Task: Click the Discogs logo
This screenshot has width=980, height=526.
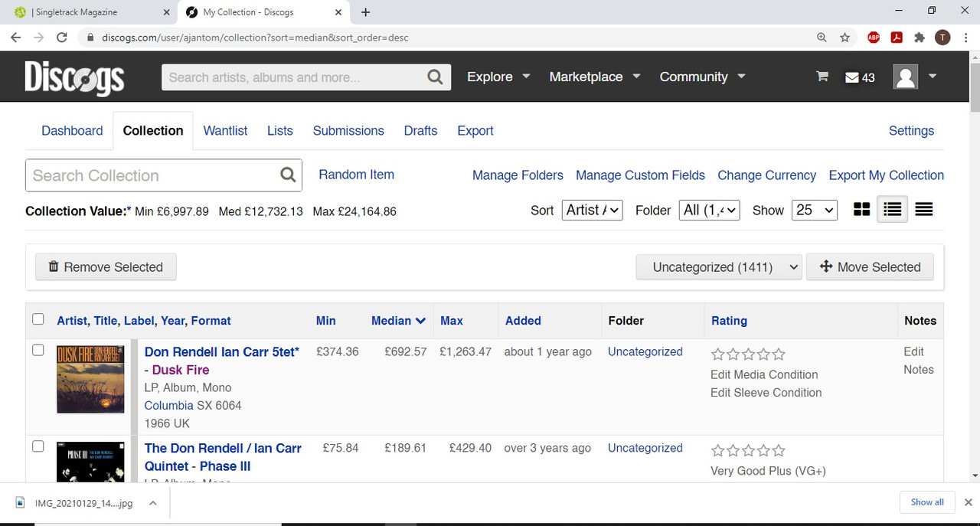Action: click(x=74, y=77)
